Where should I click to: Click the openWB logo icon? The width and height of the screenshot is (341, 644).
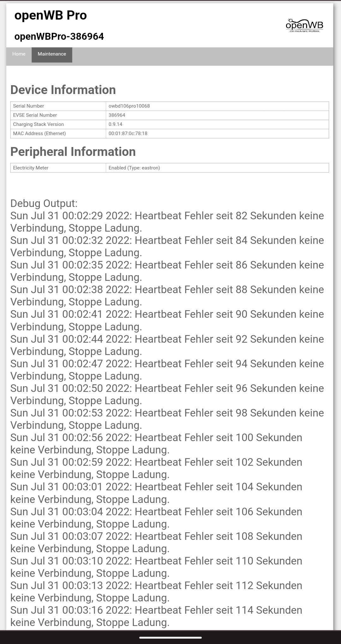pos(304,25)
